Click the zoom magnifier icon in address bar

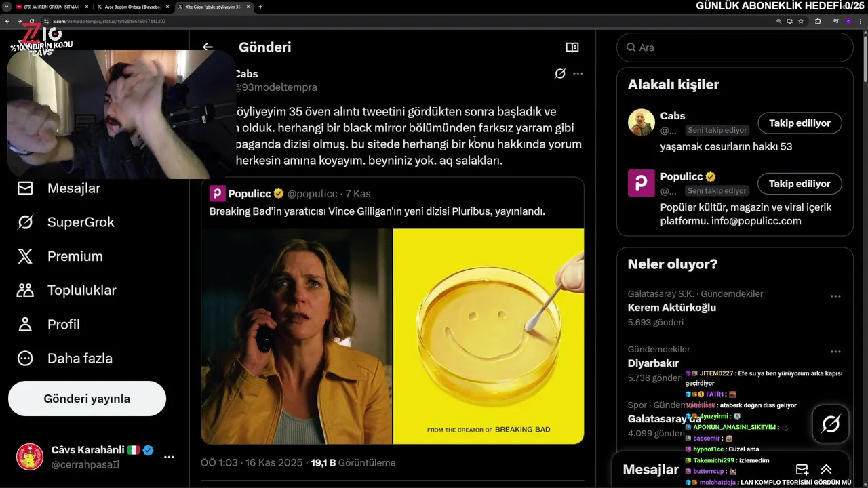(x=778, y=21)
